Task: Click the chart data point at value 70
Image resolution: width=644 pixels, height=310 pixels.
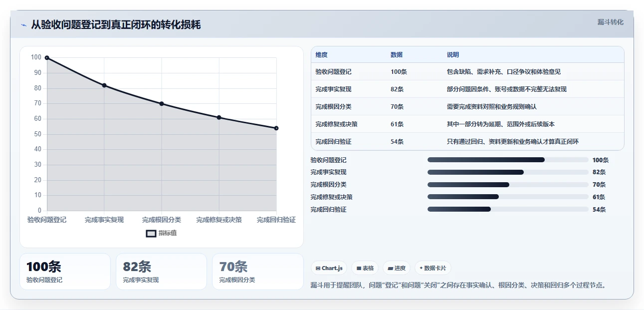Action: click(162, 104)
